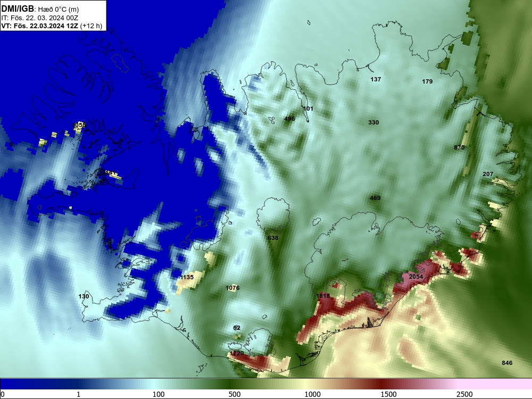Click the map value 2054

(416, 277)
